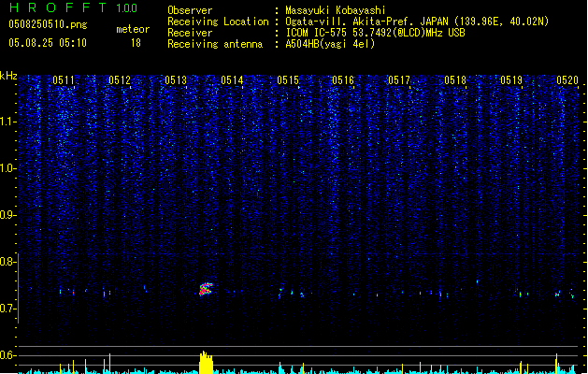Click the tall yellow power peak block
The image size is (588, 374).
coord(206,363)
